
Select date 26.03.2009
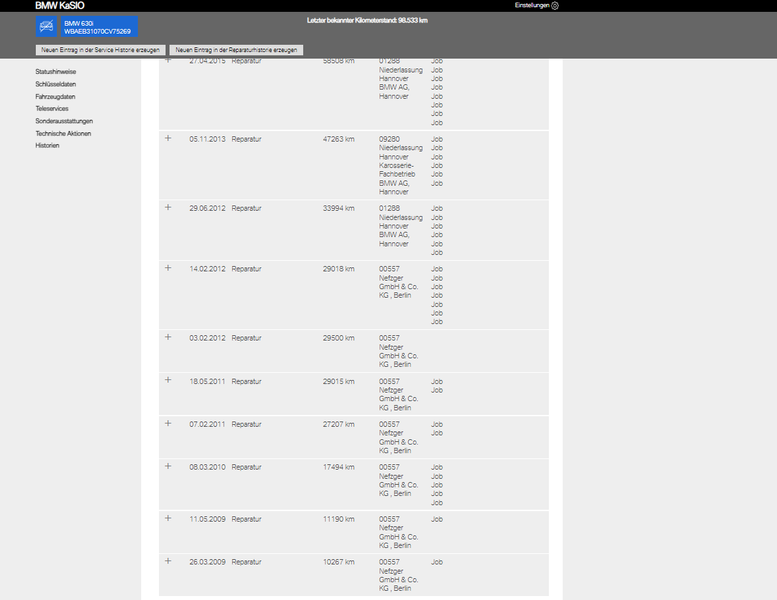tap(207, 562)
